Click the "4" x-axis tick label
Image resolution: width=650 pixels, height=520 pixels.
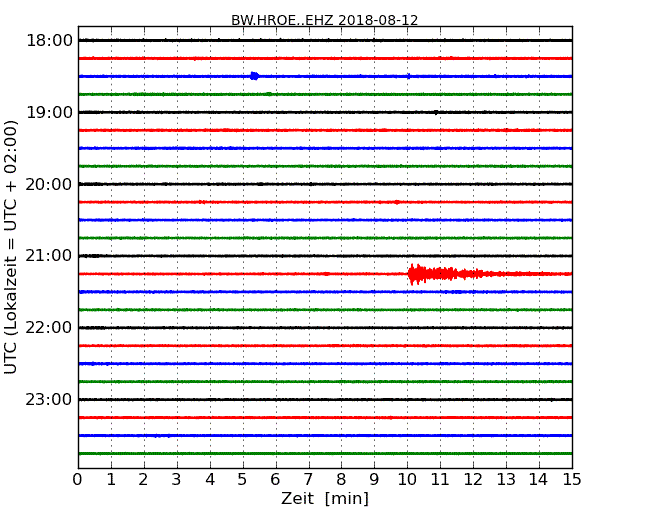pos(210,480)
